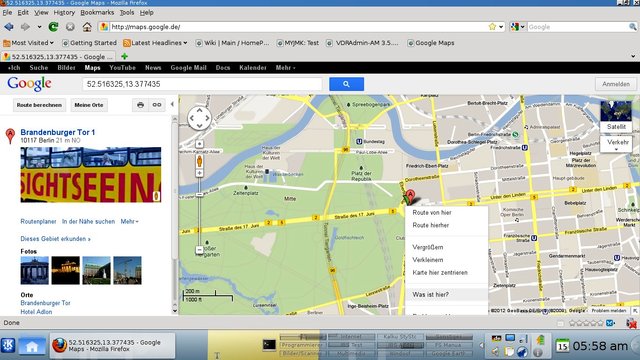Pan map right with pan control arrow

207,118
